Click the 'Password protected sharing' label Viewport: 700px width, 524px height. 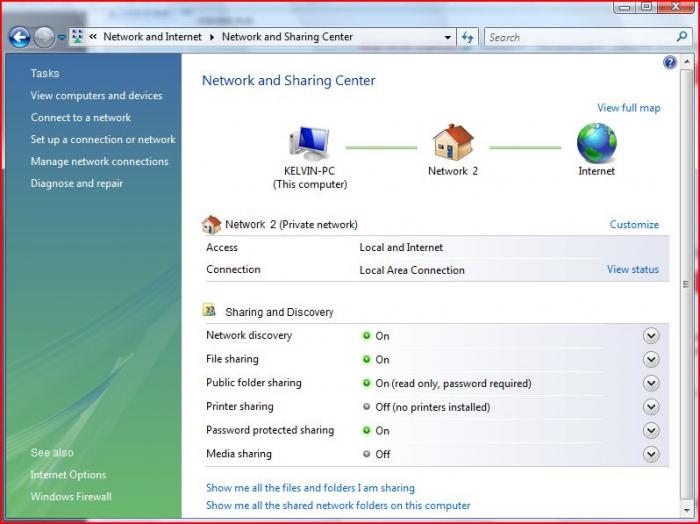point(270,430)
